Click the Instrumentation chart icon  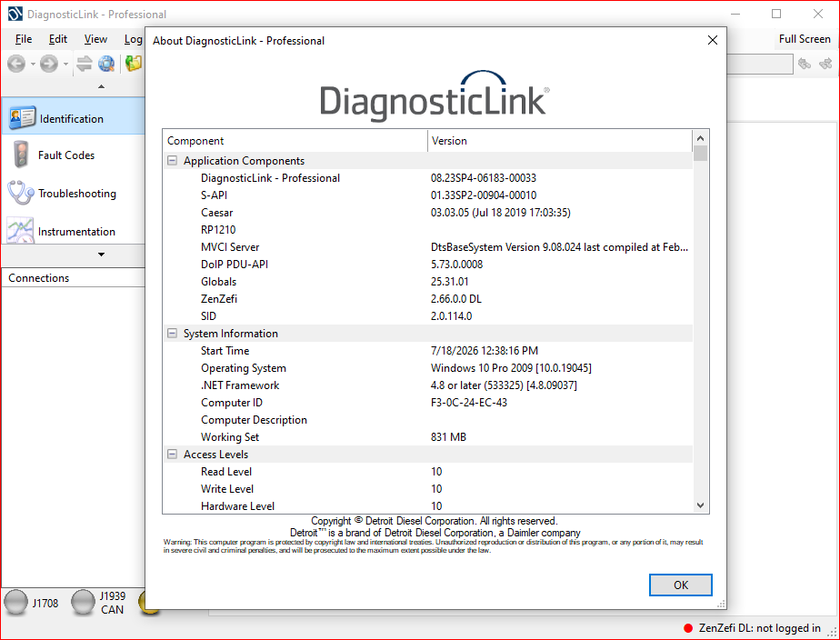(x=20, y=230)
